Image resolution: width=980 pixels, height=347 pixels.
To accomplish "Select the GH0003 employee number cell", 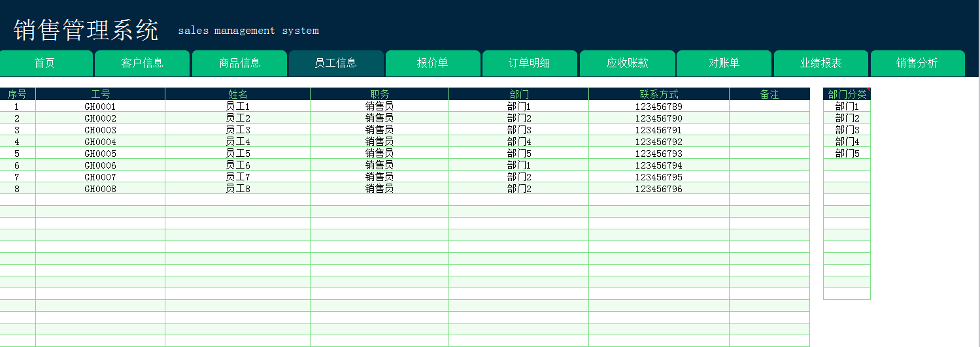I will [x=101, y=129].
